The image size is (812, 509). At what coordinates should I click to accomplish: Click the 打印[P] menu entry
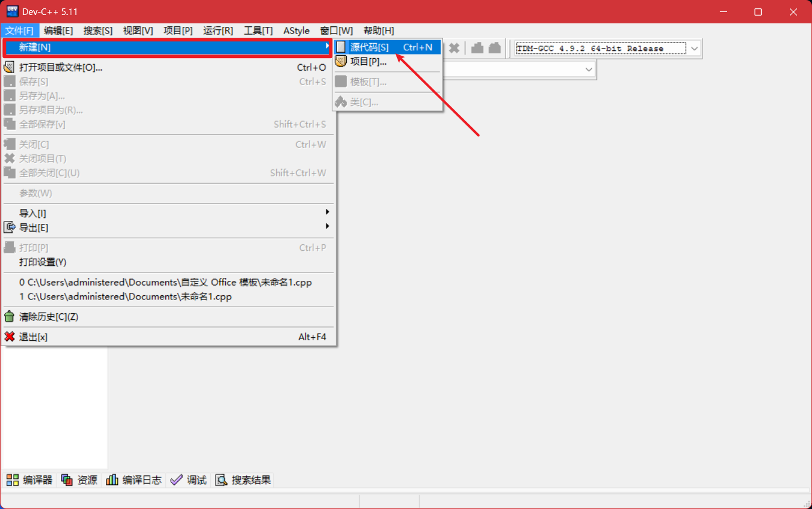click(168, 248)
